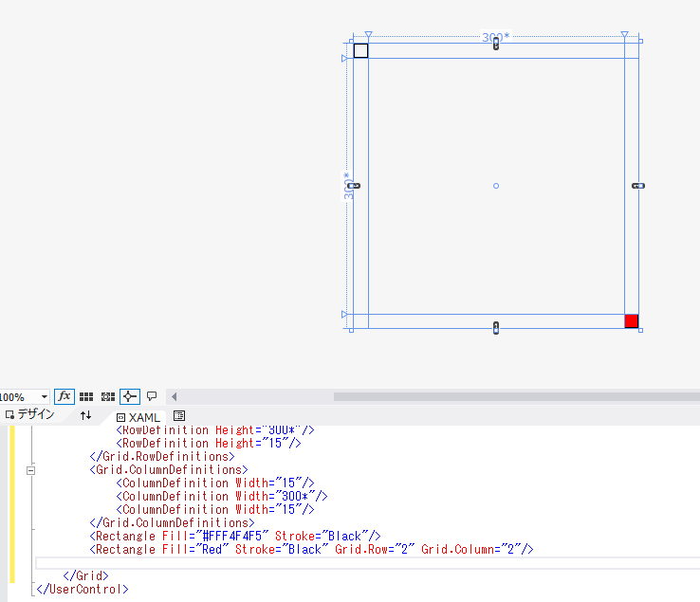Screen dimensions: 700x602
Task: Toggle snapping to snaplines icon
Action: click(x=130, y=396)
